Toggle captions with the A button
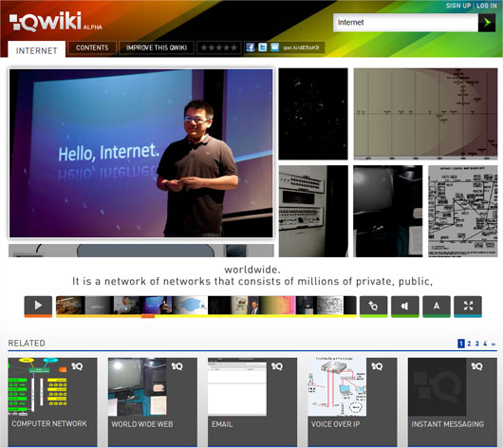Image resolution: width=503 pixels, height=448 pixels. (437, 307)
